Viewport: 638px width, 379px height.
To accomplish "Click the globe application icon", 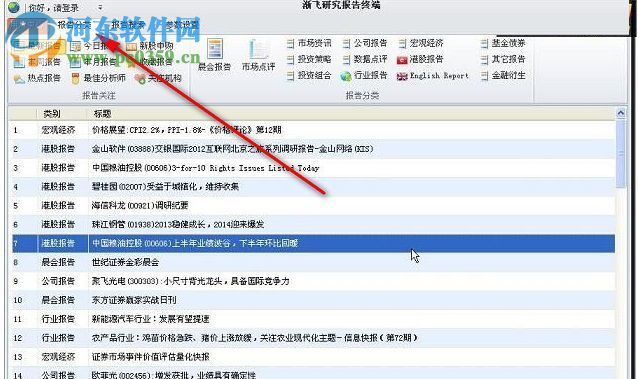I will (14, 7).
